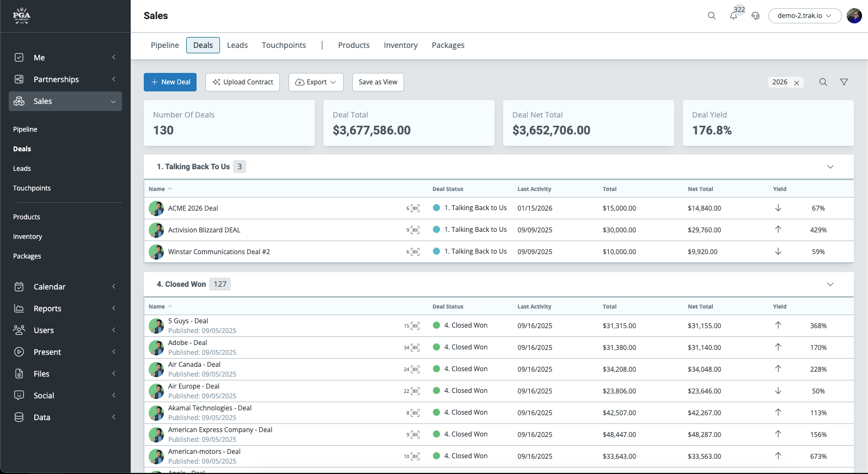868x474 pixels.
Task: Open the deals filter funnel icon
Action: [x=844, y=82]
